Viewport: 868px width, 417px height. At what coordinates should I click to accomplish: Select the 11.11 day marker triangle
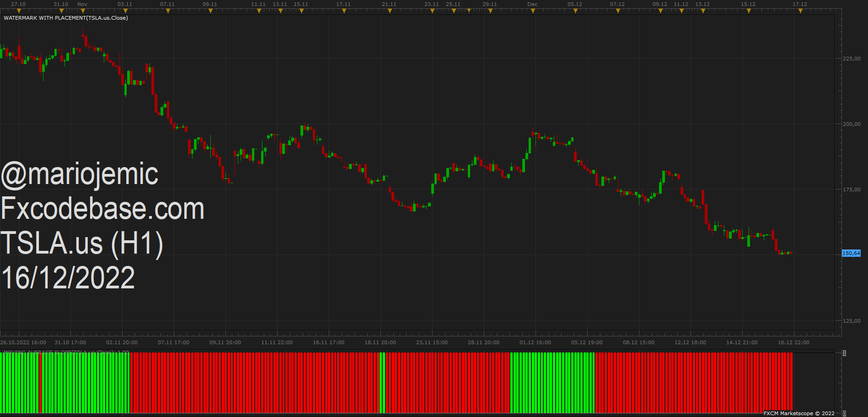pyautogui.click(x=259, y=11)
